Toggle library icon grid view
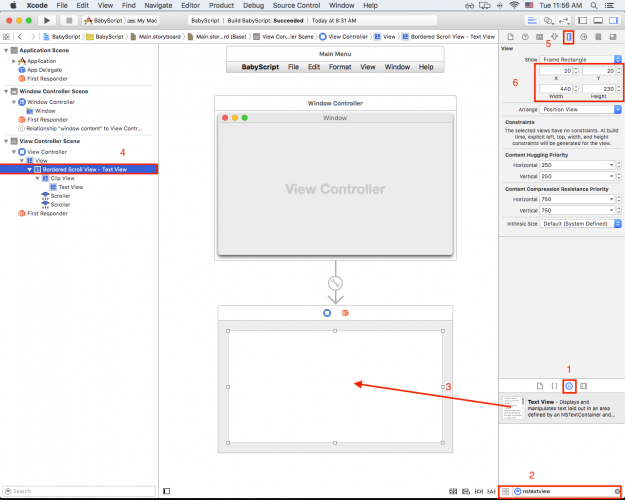625x500 pixels. pyautogui.click(x=505, y=491)
